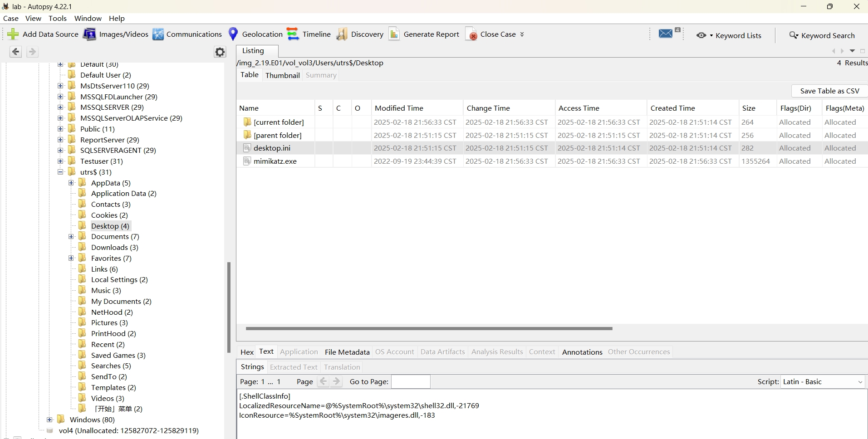Open the Annotations tab
This screenshot has height=439, width=868.
(582, 352)
